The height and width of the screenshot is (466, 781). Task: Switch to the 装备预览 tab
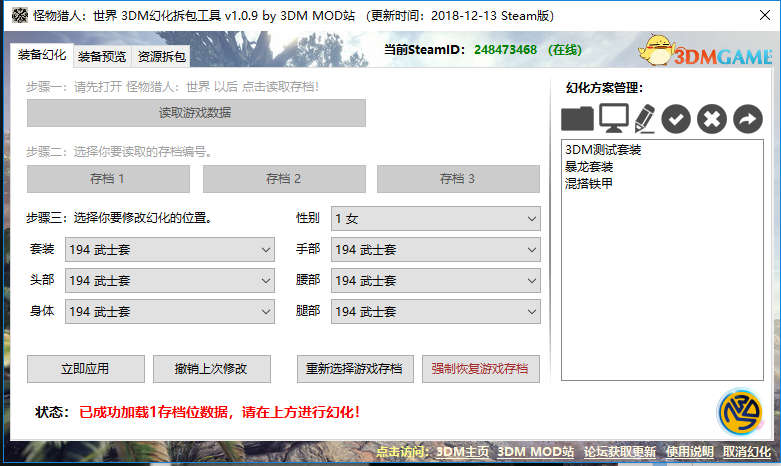(x=102, y=57)
